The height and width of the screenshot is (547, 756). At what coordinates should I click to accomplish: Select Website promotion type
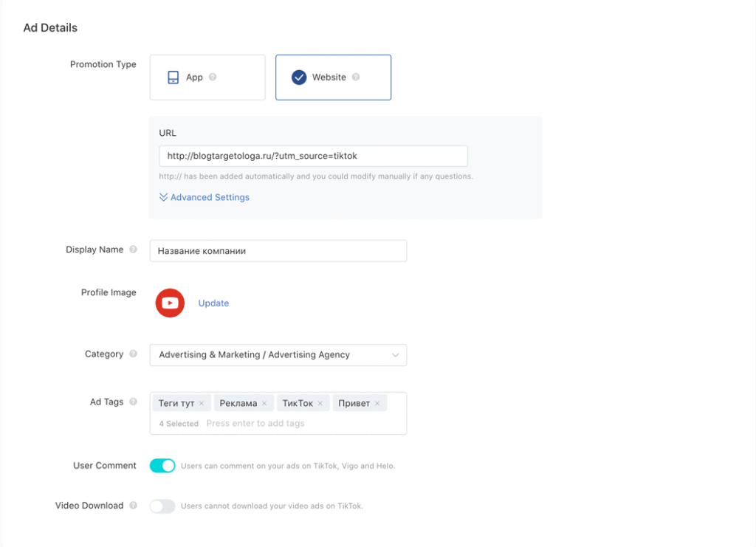click(x=333, y=78)
